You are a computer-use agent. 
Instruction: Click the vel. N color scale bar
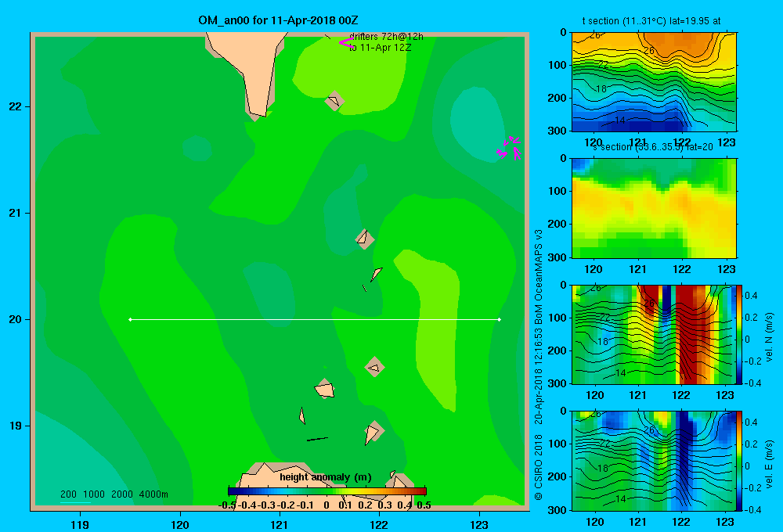[x=740, y=334]
